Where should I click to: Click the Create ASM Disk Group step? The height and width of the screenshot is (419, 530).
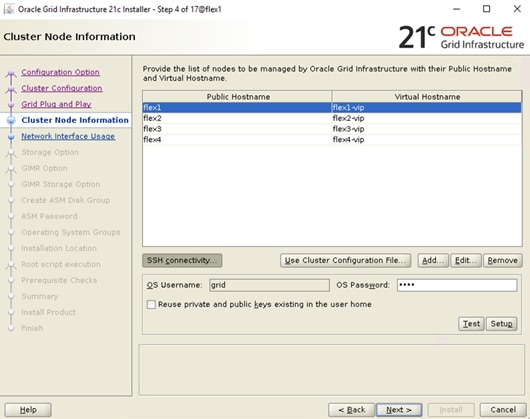pyautogui.click(x=66, y=200)
